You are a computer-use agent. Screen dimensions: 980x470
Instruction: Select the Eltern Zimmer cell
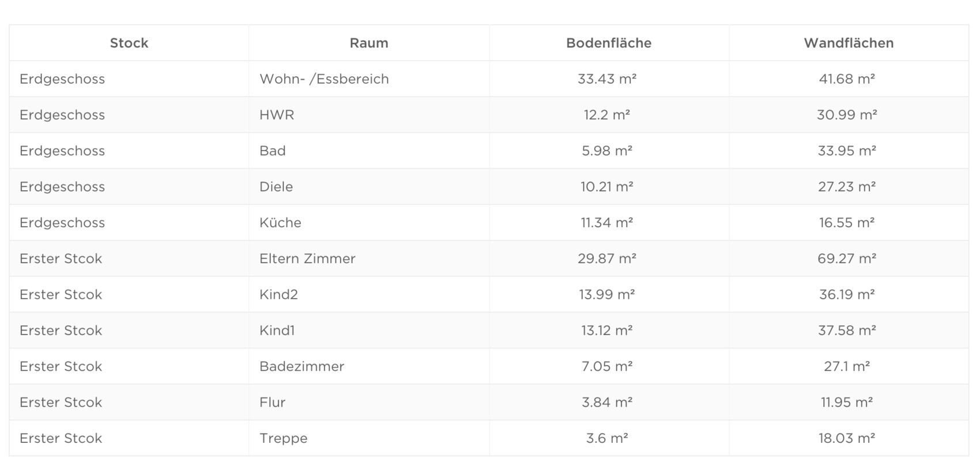(x=307, y=258)
